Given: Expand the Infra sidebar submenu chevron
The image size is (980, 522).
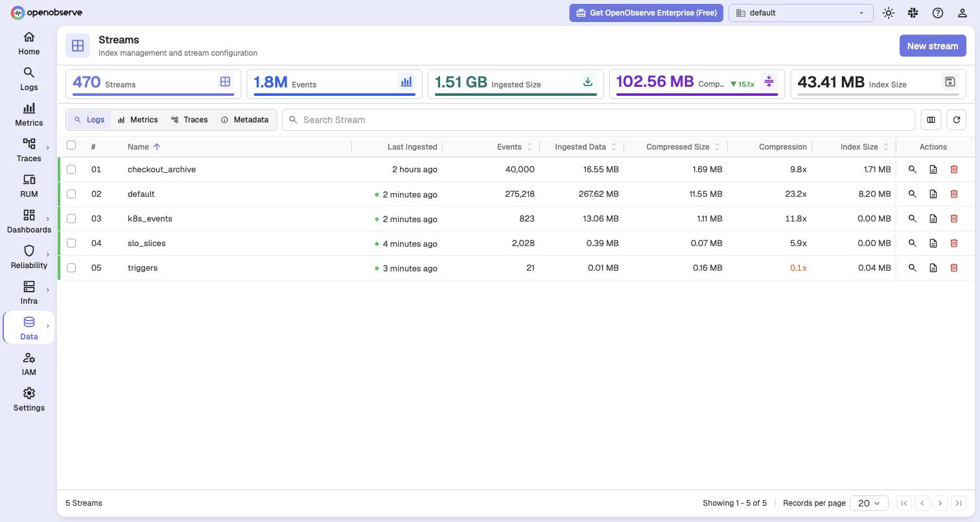Looking at the screenshot, I should 47,290.
